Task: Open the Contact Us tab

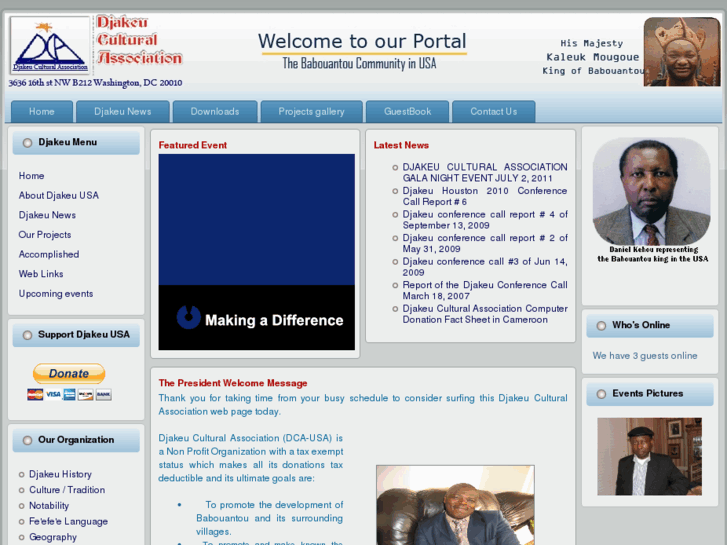Action: [x=494, y=112]
